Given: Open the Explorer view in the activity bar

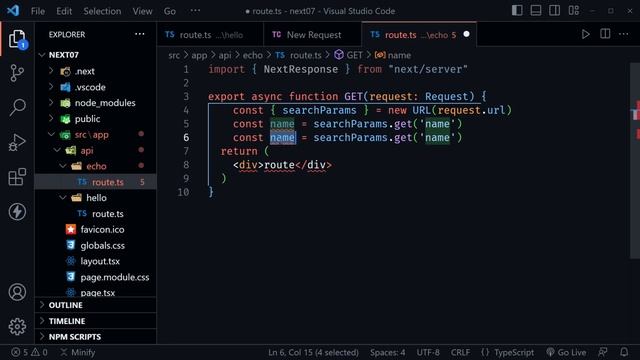Looking at the screenshot, I should click(x=17, y=39).
